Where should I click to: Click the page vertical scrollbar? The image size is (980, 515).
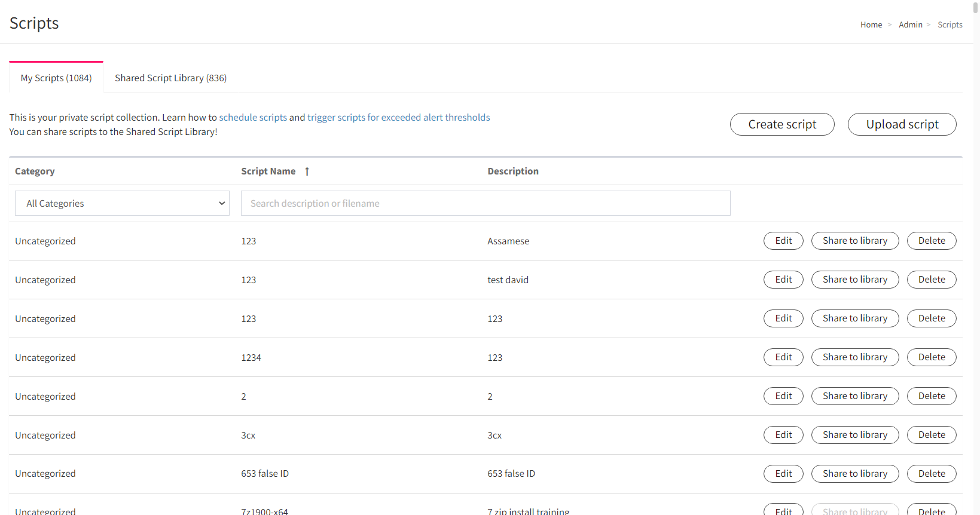click(976, 257)
